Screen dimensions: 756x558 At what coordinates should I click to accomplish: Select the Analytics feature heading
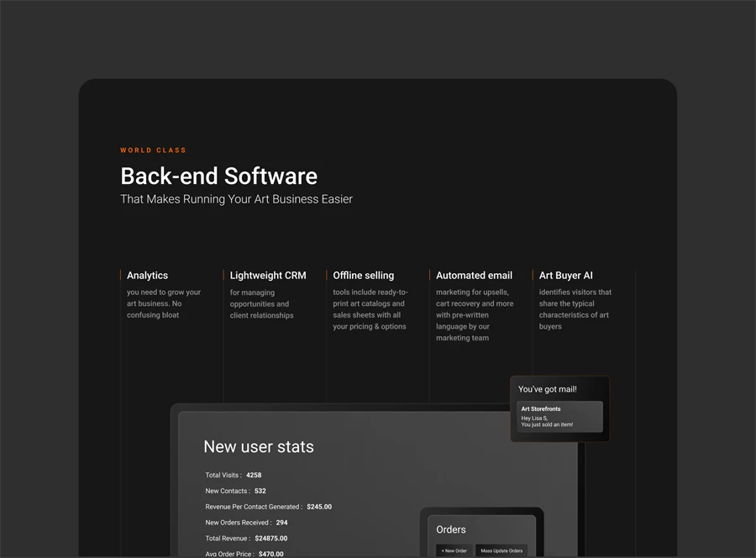[x=148, y=276]
